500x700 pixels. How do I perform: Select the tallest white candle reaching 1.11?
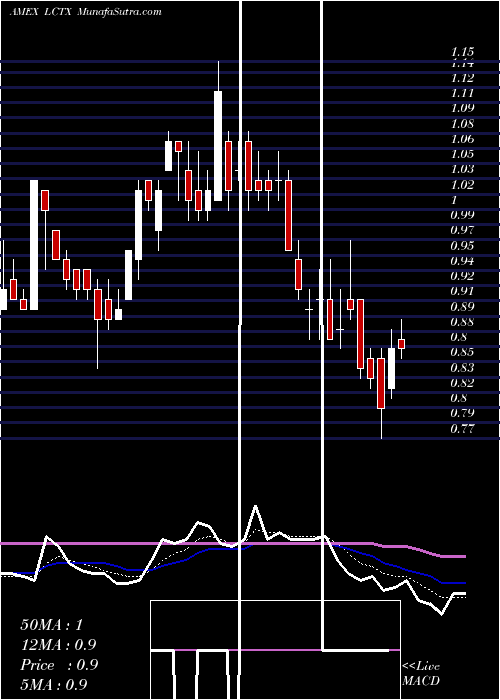pos(218,146)
